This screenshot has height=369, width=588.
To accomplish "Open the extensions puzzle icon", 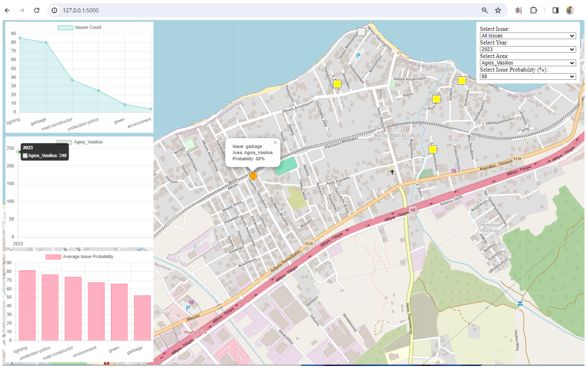I will pos(534,10).
